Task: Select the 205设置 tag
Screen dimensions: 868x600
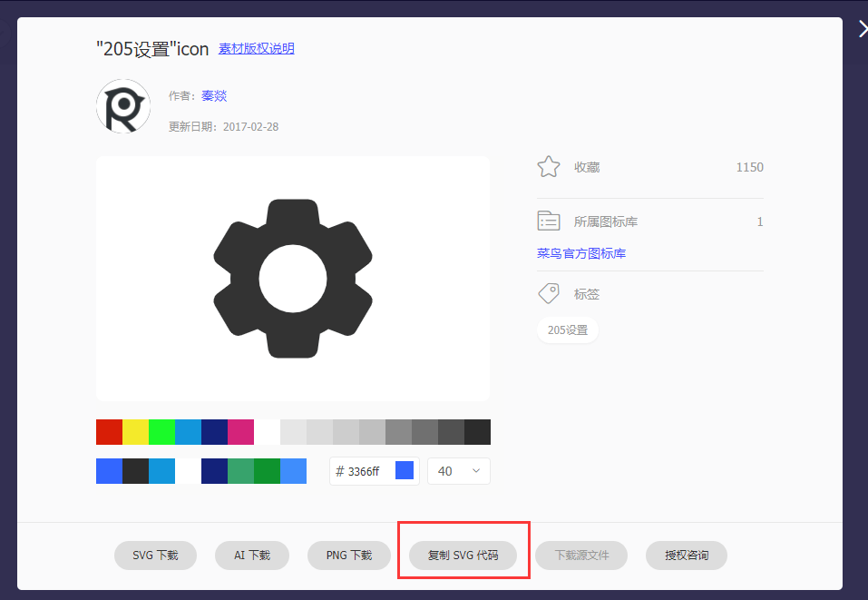Action: pos(567,330)
